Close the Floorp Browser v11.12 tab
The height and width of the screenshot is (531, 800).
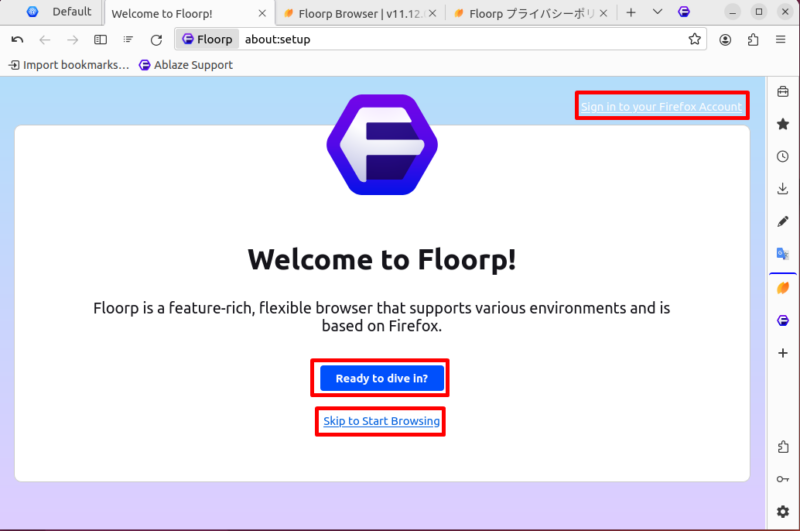(433, 13)
